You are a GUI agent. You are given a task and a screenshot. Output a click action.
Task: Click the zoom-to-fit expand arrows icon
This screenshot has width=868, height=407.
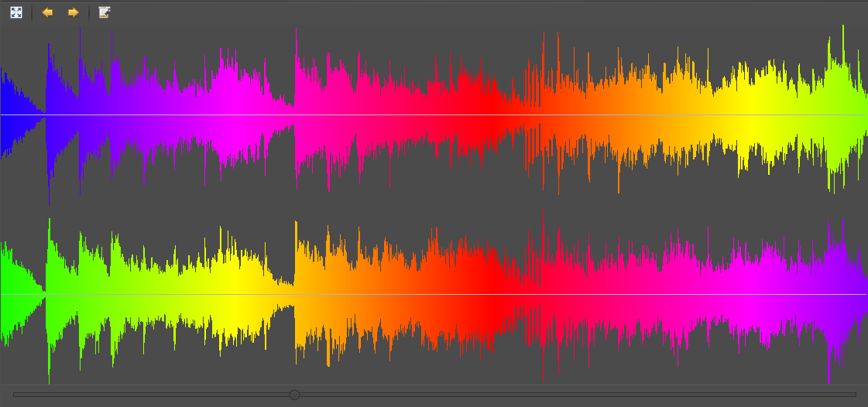pyautogui.click(x=16, y=12)
